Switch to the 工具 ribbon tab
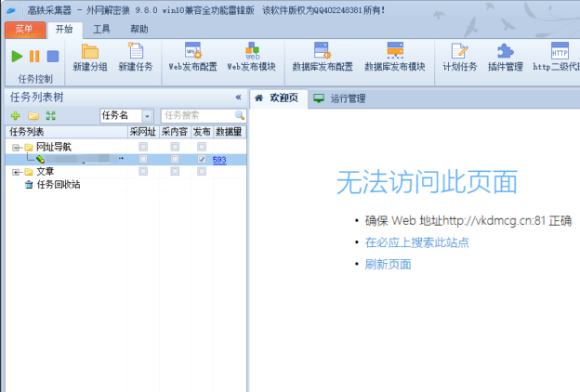Image resolution: width=580 pixels, height=392 pixels. point(101,29)
